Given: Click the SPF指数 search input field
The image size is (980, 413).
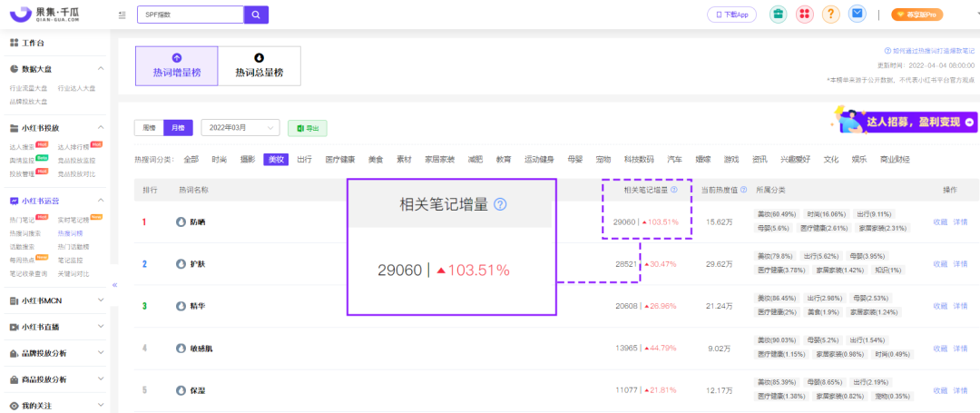Looking at the screenshot, I should point(190,15).
